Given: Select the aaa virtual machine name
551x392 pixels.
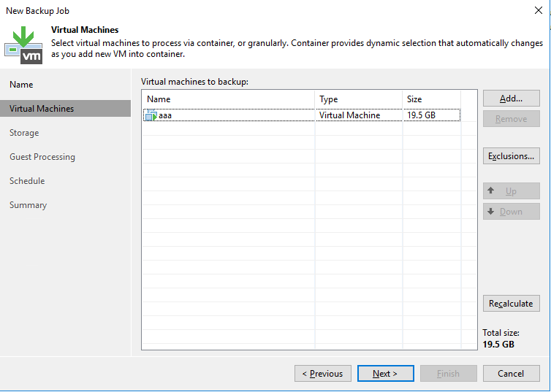Looking at the screenshot, I should coord(165,115).
